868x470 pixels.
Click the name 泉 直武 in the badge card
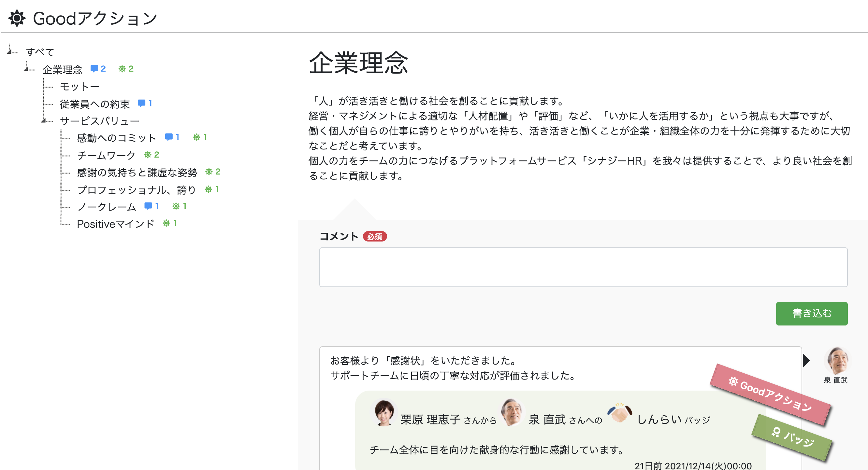click(x=547, y=420)
